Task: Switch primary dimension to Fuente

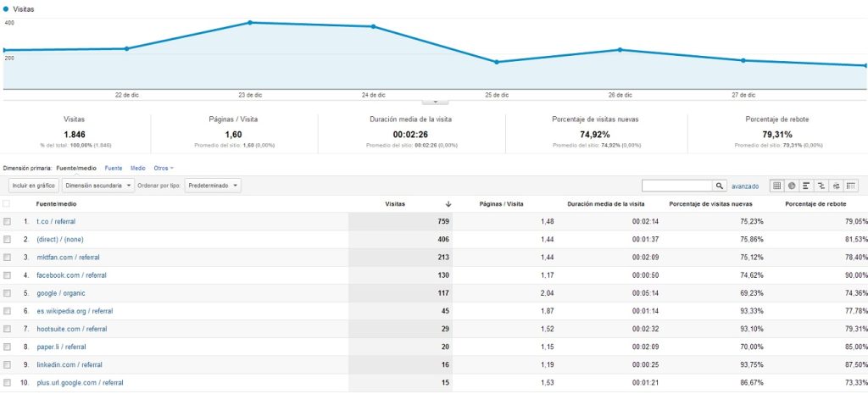Action: tap(114, 169)
